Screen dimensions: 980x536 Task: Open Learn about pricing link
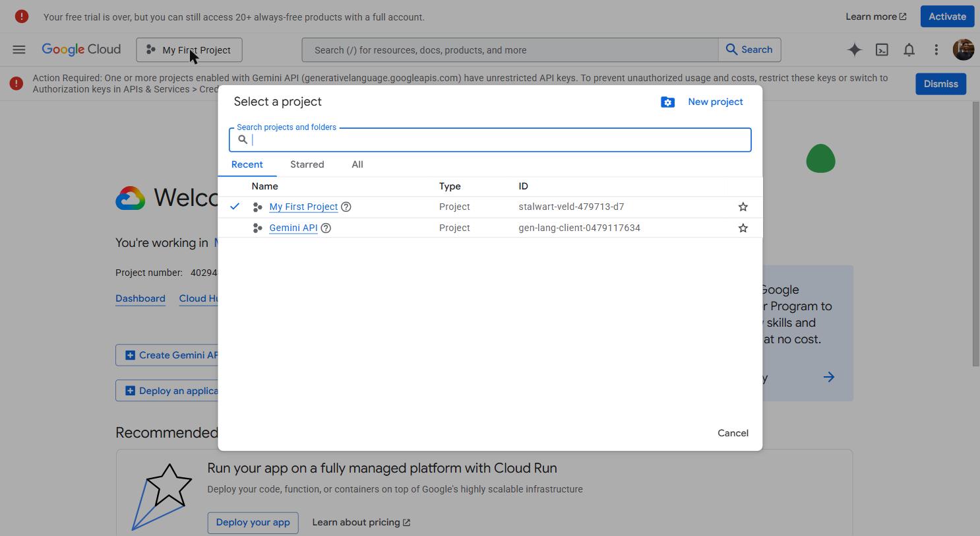point(361,522)
